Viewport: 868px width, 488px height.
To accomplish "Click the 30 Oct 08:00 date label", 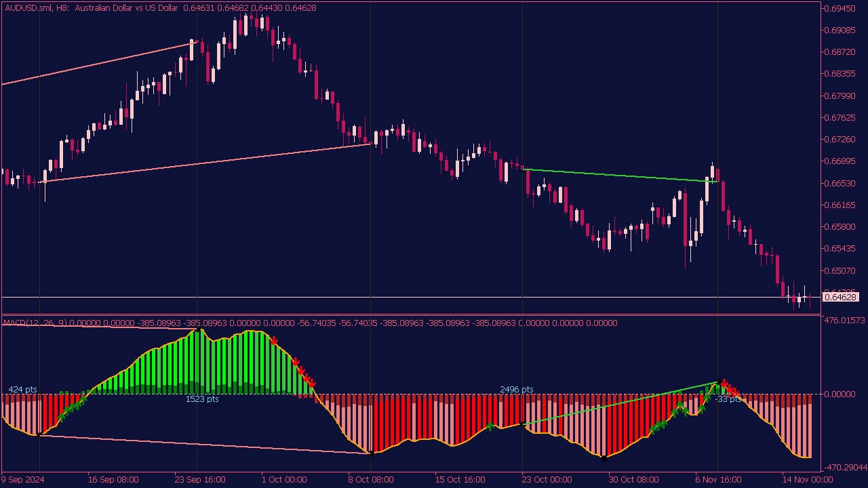I will pos(634,479).
